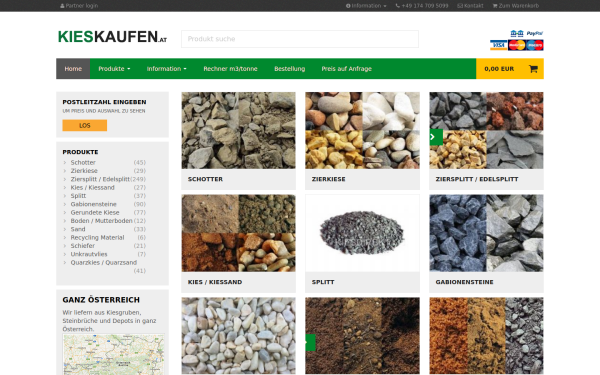Click into the Produkt suche field
The image size is (600, 375).
coord(300,39)
